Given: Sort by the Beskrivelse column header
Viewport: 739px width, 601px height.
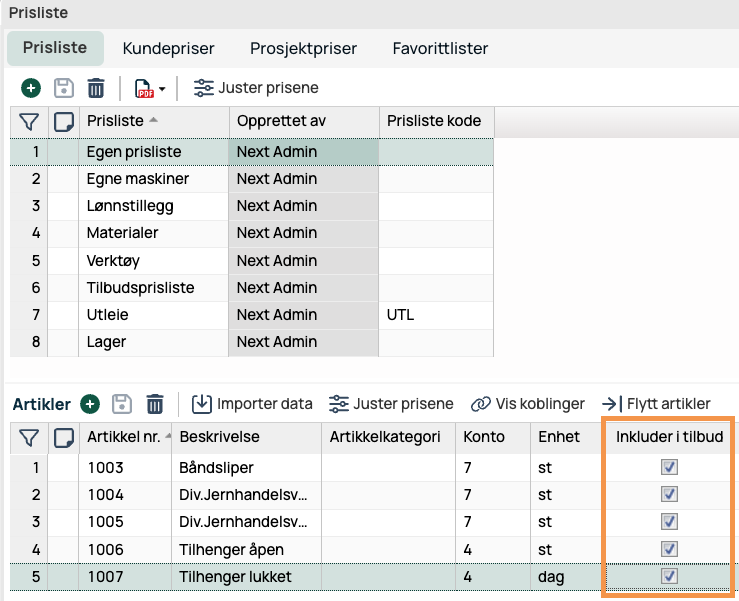Looking at the screenshot, I should click(x=246, y=437).
